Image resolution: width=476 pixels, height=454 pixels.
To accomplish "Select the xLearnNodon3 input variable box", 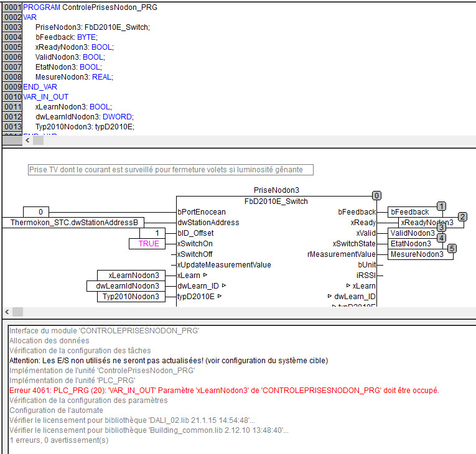I will click(x=131, y=276).
